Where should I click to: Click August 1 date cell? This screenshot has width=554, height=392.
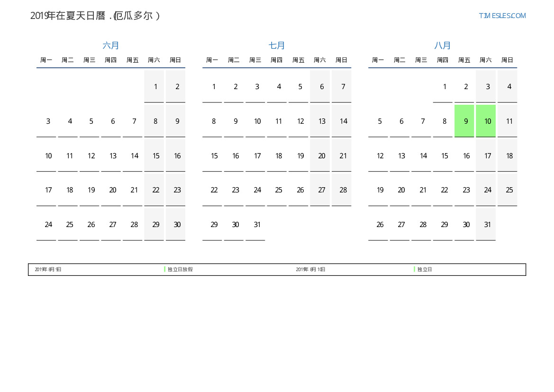tap(443, 86)
